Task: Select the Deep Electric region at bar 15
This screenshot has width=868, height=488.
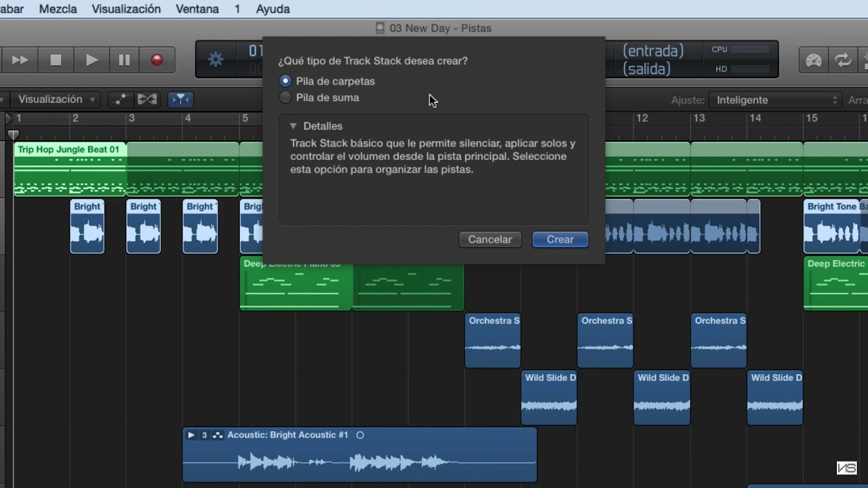Action: [x=835, y=283]
